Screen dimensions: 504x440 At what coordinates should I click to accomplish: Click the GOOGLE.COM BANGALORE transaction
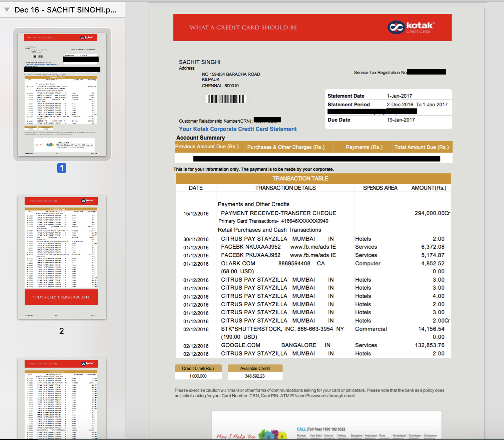[x=276, y=345]
